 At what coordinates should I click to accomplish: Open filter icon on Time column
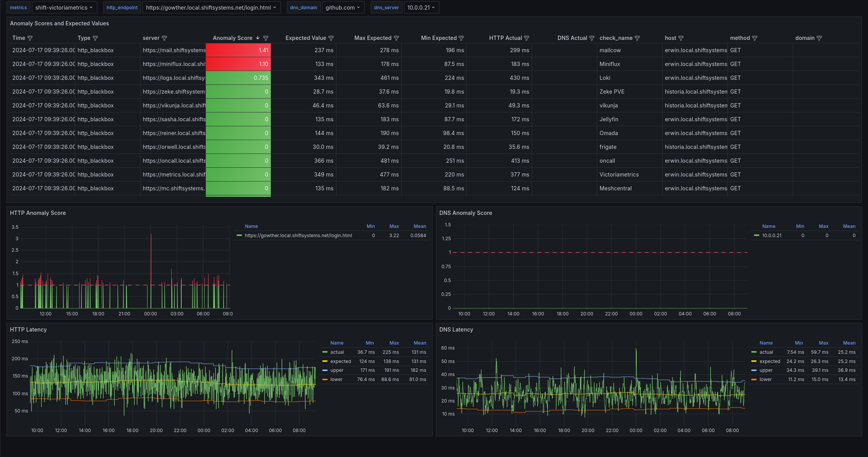tap(30, 38)
